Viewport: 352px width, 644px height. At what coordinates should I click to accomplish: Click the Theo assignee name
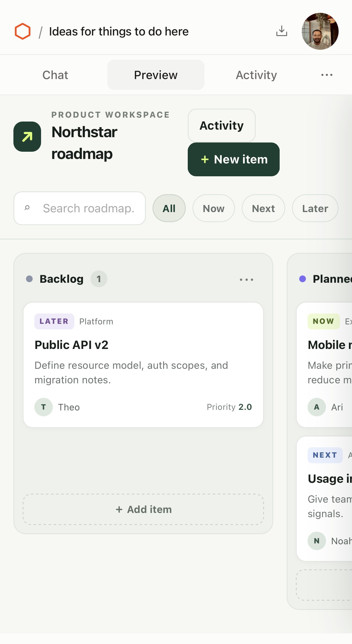pos(69,407)
